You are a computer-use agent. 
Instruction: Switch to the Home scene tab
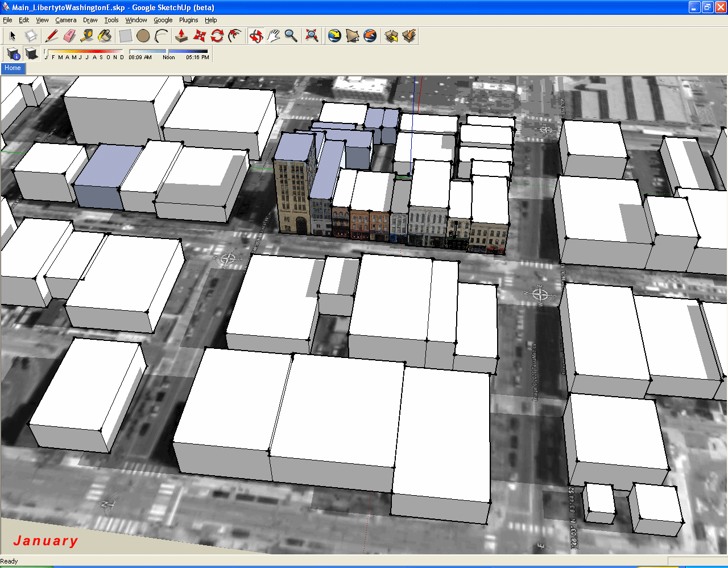(x=13, y=68)
